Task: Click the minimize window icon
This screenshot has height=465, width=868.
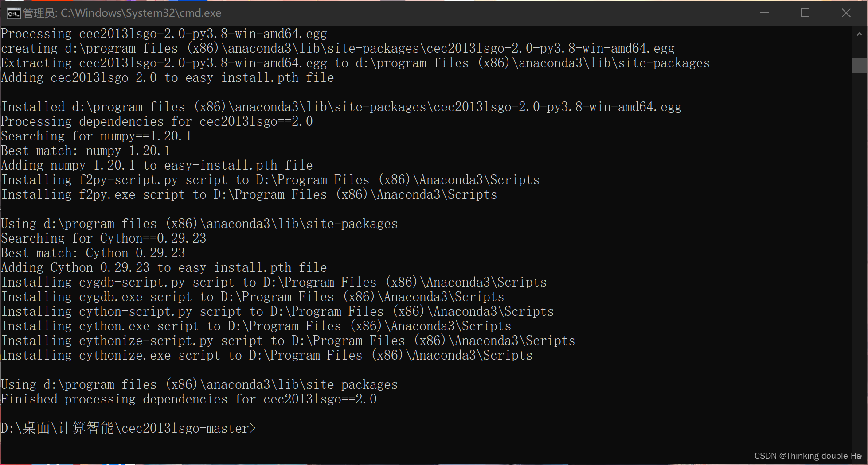Action: pyautogui.click(x=764, y=13)
